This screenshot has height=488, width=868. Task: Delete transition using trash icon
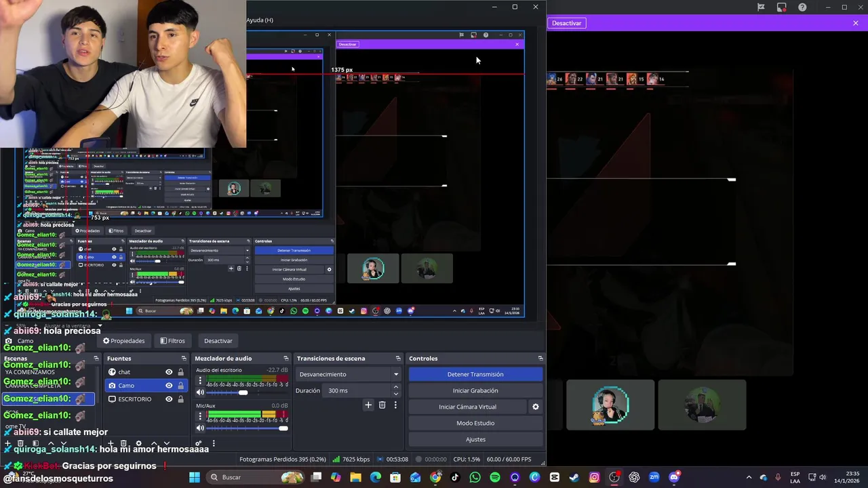click(x=382, y=405)
